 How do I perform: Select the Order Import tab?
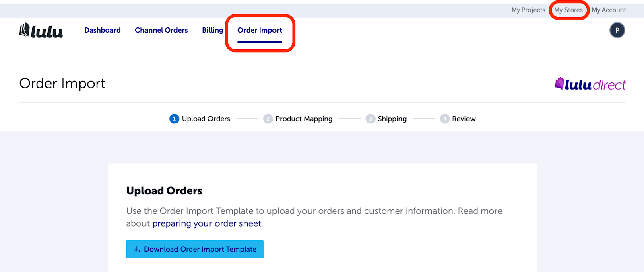[x=260, y=30]
